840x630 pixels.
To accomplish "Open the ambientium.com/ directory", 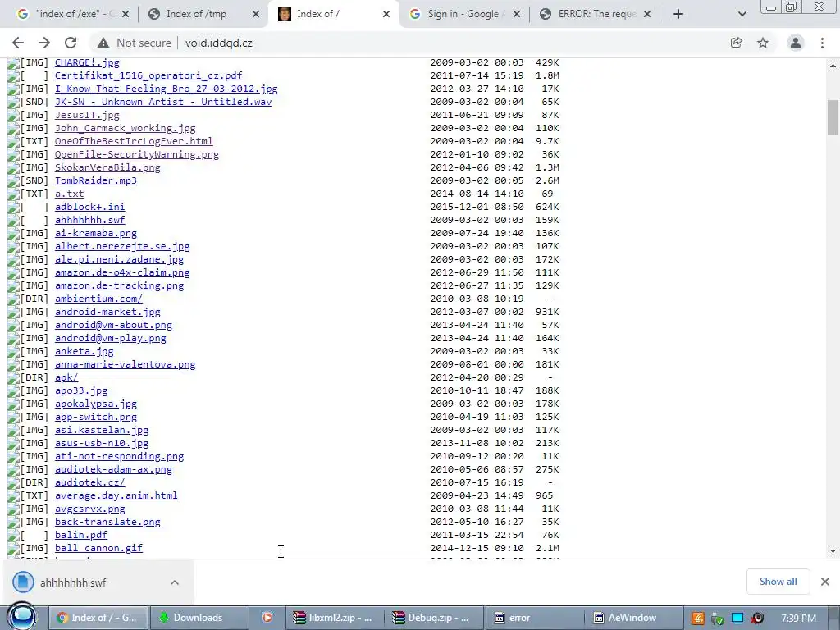I will pos(98,299).
